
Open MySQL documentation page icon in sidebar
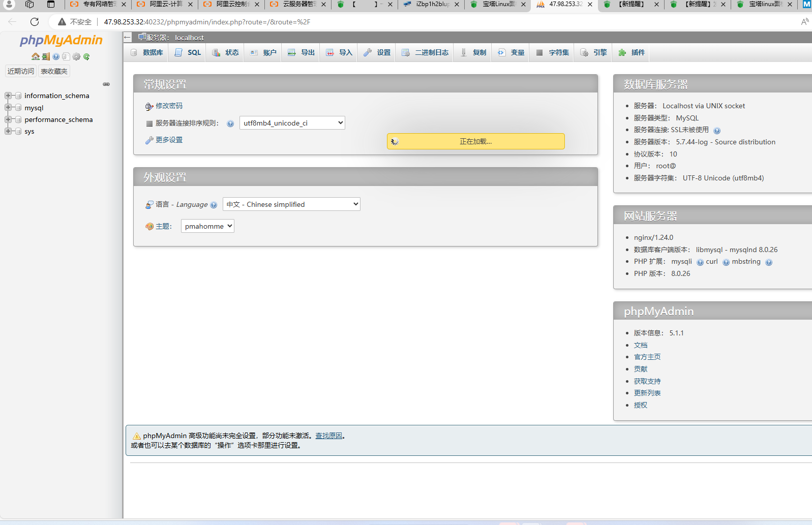point(66,56)
